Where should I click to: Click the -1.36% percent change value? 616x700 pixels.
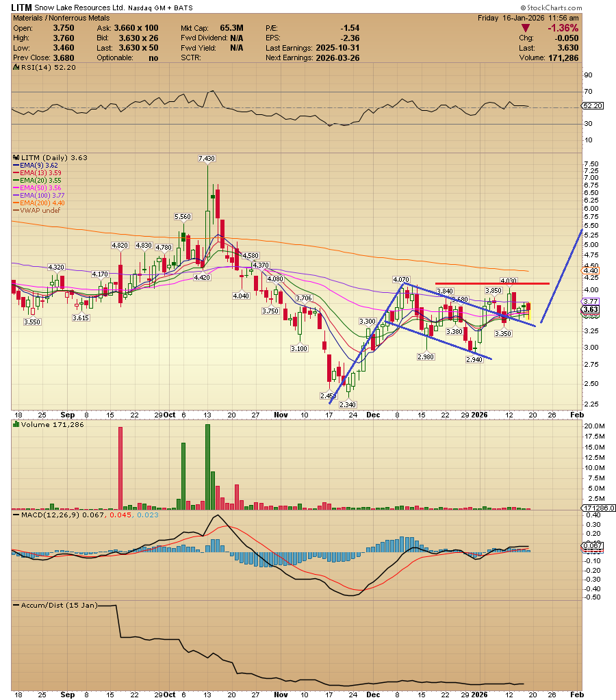tap(563, 28)
